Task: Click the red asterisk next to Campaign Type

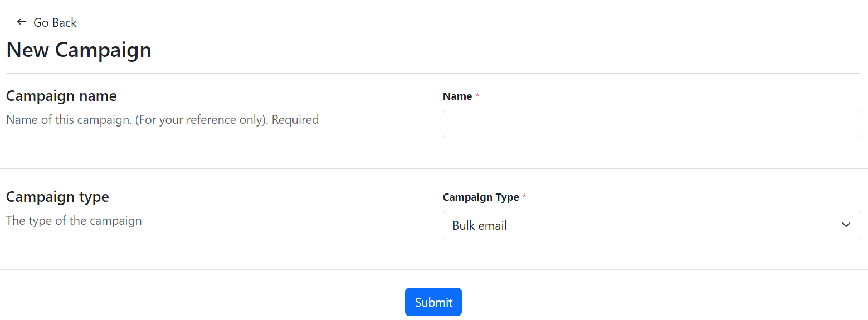Action: [x=524, y=197]
